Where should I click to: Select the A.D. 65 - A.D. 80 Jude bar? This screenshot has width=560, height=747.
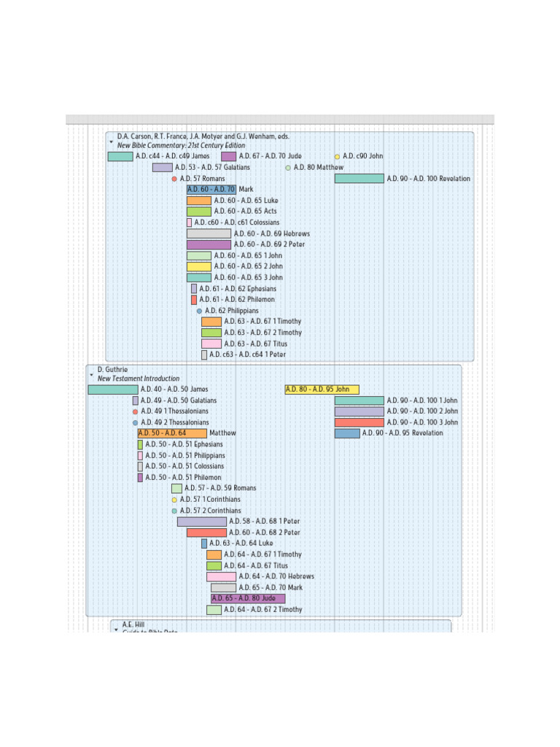tap(248, 598)
